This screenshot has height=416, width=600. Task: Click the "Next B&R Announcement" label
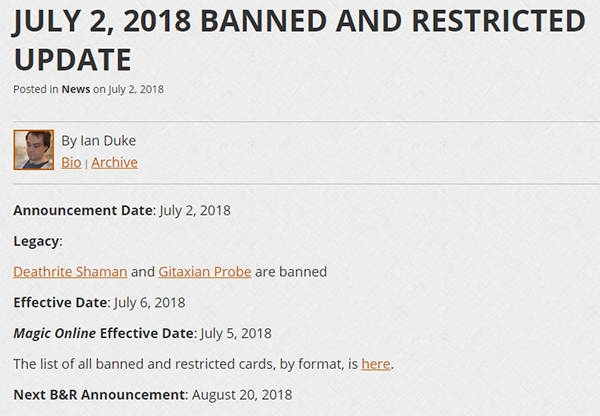coord(100,394)
